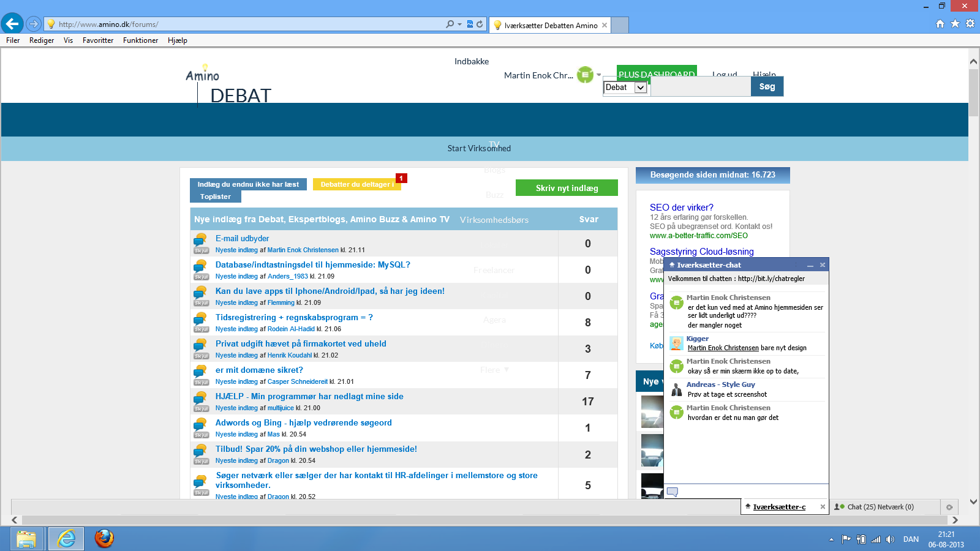980x551 pixels.
Task: Hide the Privat udgift thread using Skjul
Action: [201, 356]
